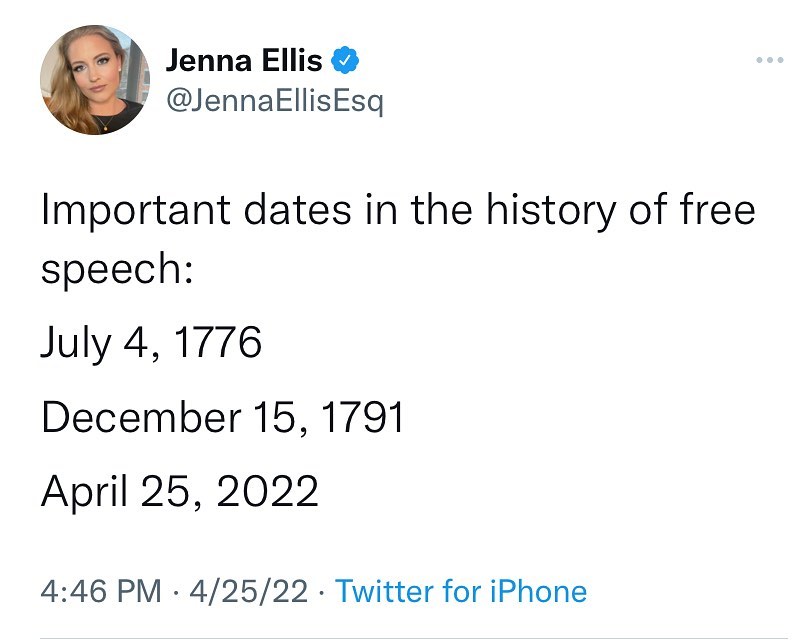The width and height of the screenshot is (798, 642).
Task: Click the 4:46 PM timestamp
Action: (x=101, y=591)
